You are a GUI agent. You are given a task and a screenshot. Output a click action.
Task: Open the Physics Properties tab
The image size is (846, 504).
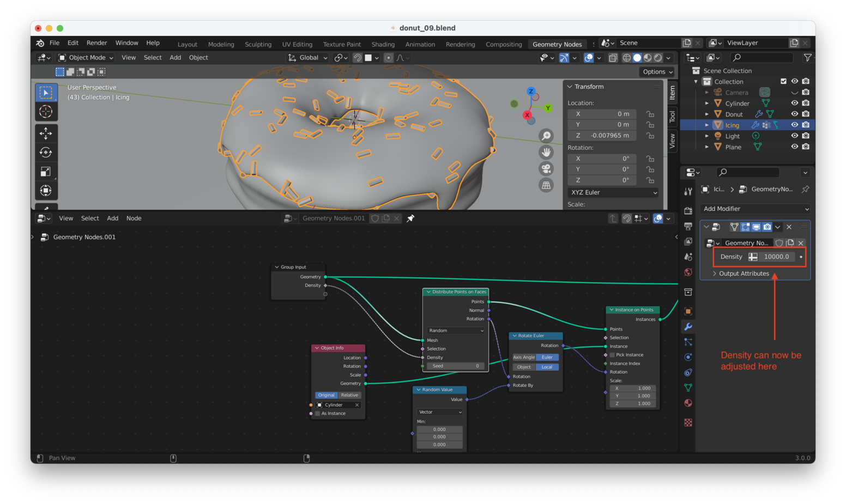pyautogui.click(x=688, y=357)
